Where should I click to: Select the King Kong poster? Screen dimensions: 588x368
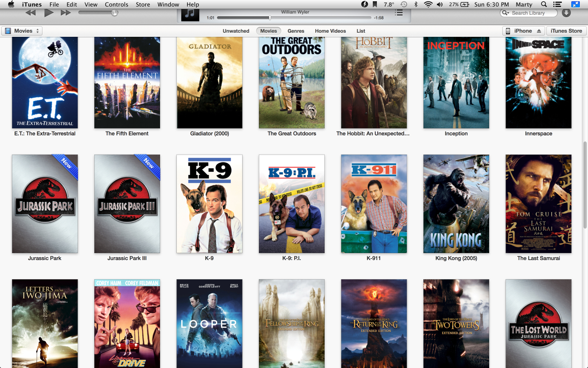[x=456, y=204]
